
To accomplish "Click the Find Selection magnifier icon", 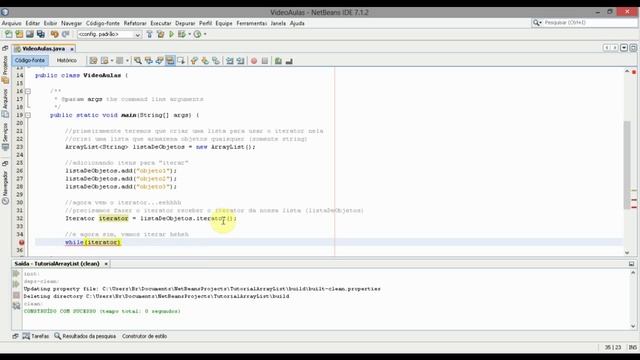I will click(x=138, y=61).
